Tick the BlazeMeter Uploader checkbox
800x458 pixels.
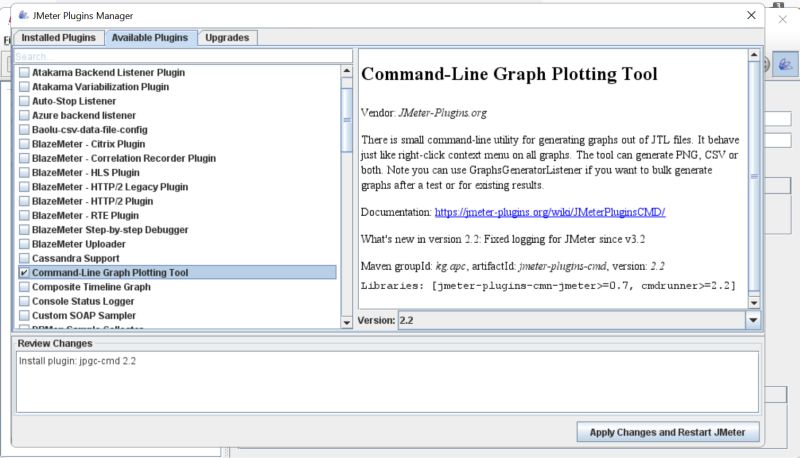(24, 244)
